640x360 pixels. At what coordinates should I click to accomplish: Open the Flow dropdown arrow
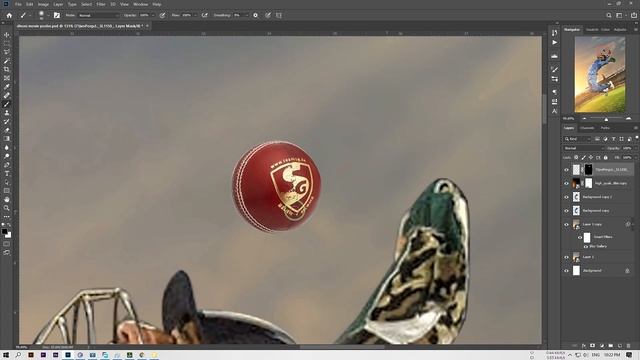tap(195, 15)
